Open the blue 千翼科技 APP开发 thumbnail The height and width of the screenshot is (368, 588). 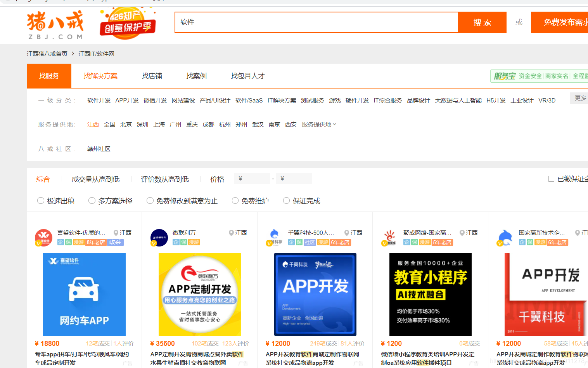pyautogui.click(x=315, y=294)
